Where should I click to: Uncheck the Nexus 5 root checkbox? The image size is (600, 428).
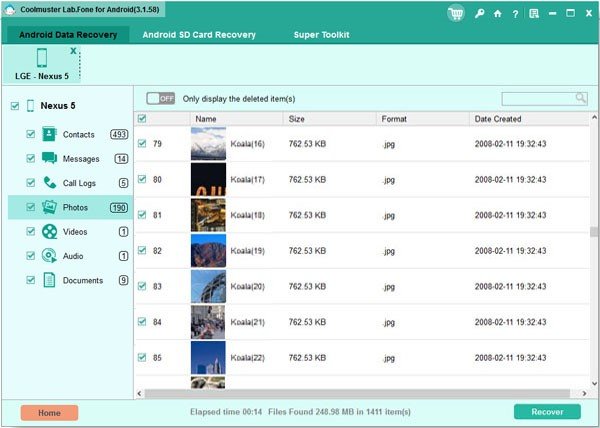15,106
